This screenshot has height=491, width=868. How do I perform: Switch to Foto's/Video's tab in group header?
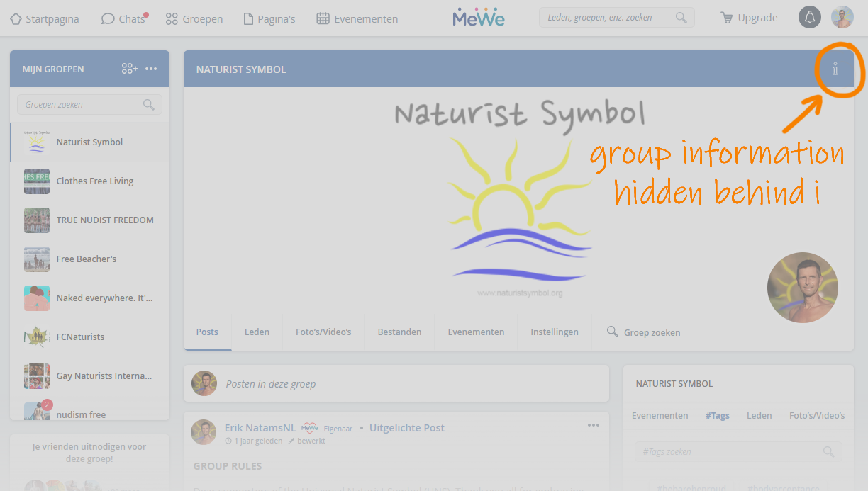tap(323, 332)
